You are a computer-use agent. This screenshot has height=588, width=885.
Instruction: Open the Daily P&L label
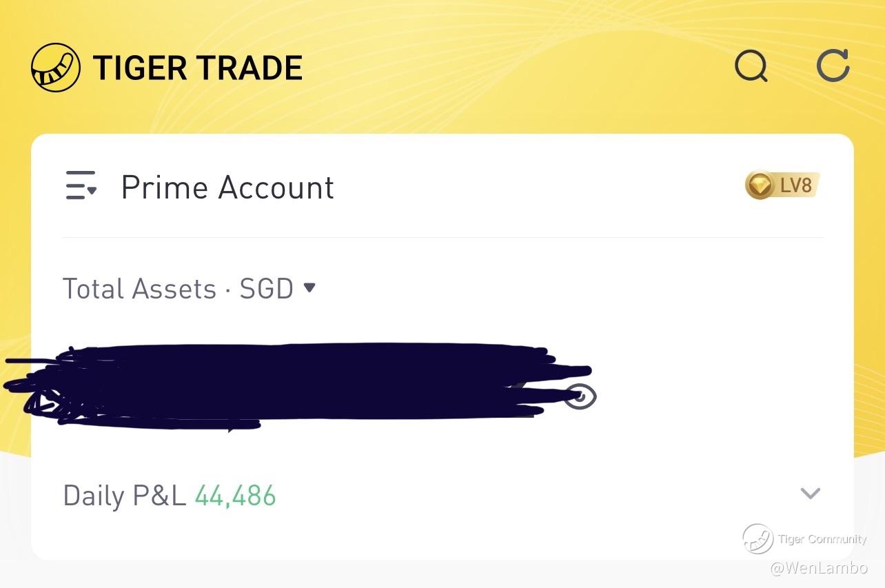coord(125,496)
